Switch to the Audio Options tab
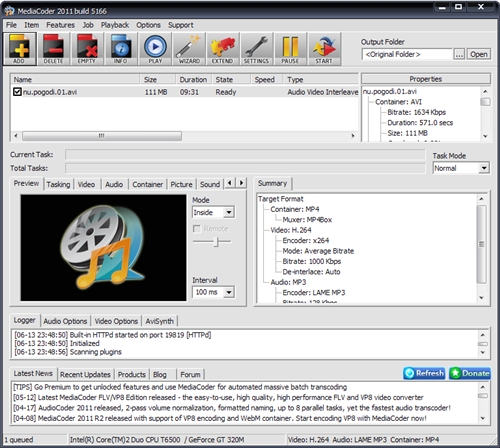This screenshot has width=500, height=448. click(x=65, y=321)
